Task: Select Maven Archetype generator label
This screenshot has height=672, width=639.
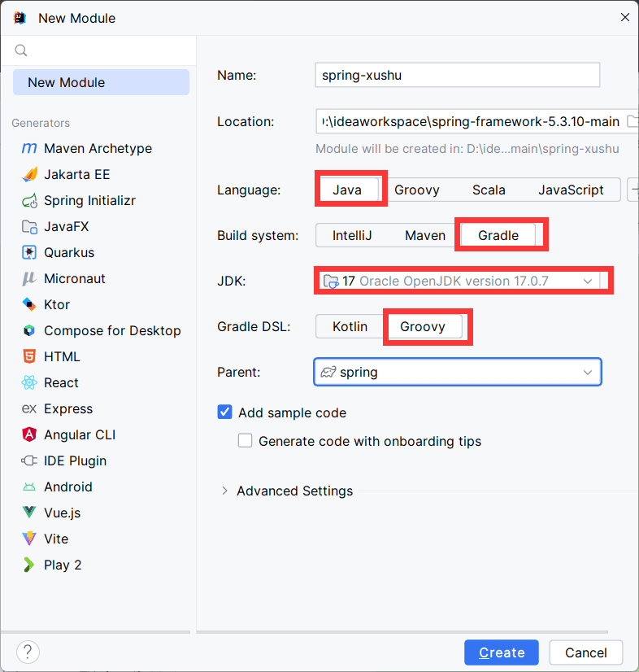Action: point(98,148)
